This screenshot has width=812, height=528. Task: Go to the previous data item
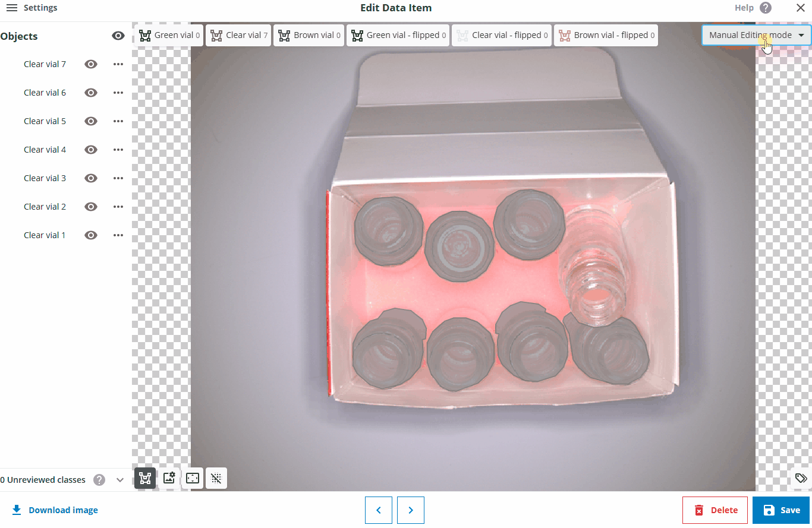pyautogui.click(x=379, y=510)
